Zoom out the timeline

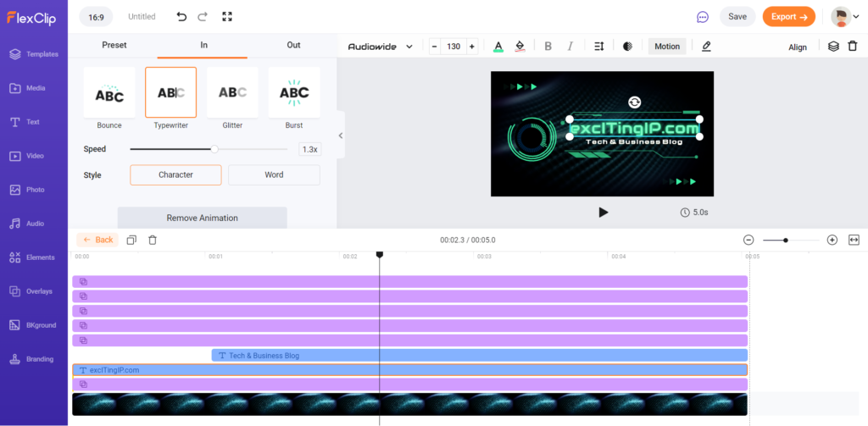pyautogui.click(x=748, y=241)
